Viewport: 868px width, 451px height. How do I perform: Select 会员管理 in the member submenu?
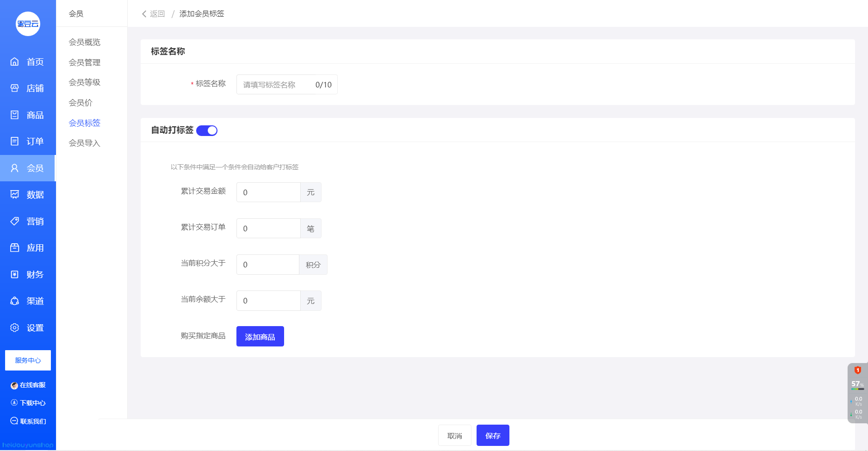pyautogui.click(x=84, y=62)
